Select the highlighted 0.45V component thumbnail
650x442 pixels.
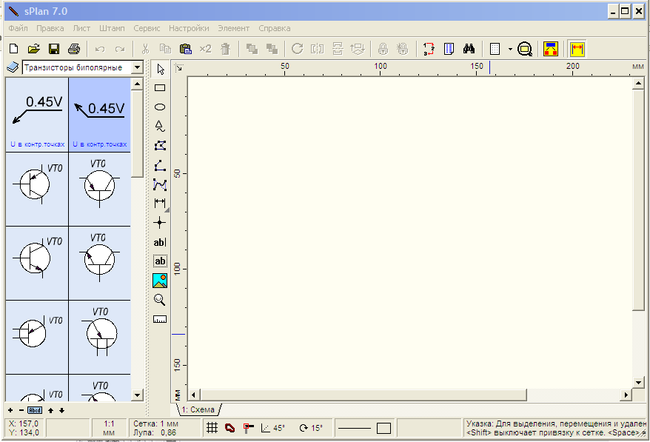(x=98, y=115)
